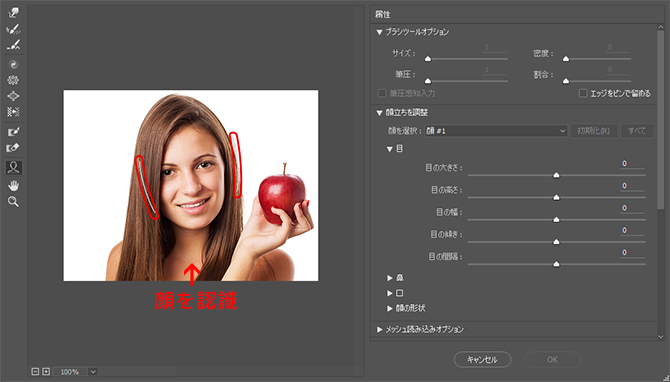Click the 割合 slider handle
This screenshot has width=670, height=382.
click(566, 81)
